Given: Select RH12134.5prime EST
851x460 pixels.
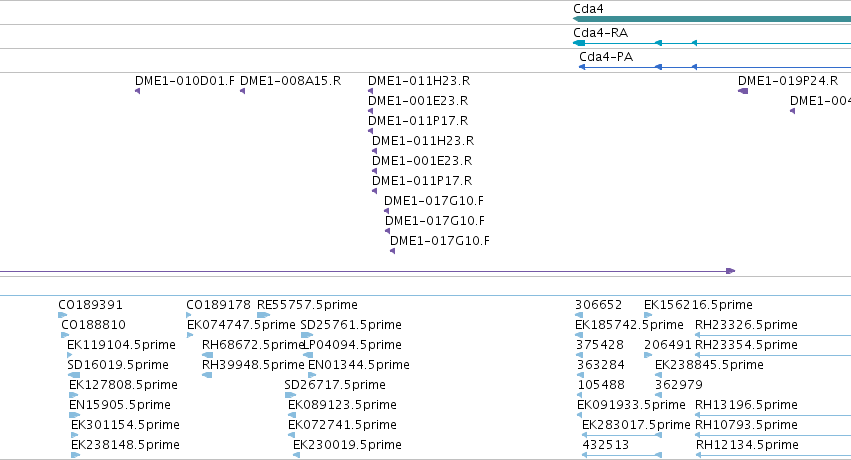Looking at the screenshot, I should (x=747, y=445).
